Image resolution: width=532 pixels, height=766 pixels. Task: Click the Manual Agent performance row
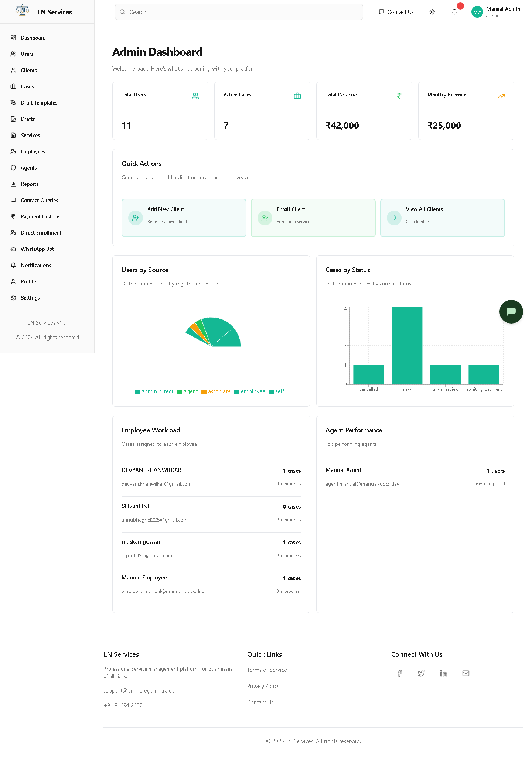[415, 477]
